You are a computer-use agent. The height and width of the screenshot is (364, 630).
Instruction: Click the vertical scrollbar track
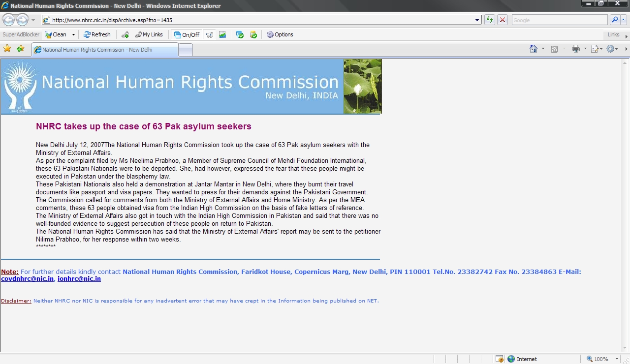[x=626, y=206]
